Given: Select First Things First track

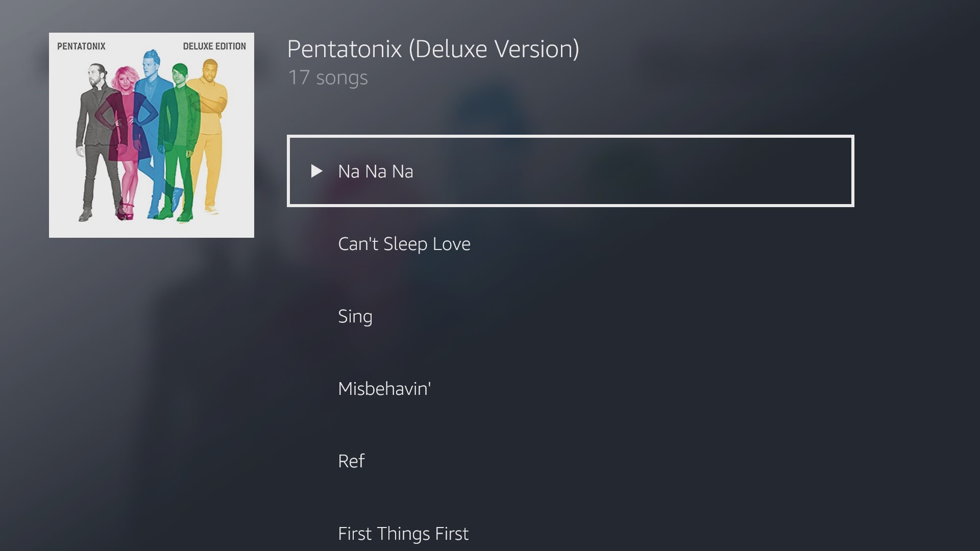Looking at the screenshot, I should (403, 534).
